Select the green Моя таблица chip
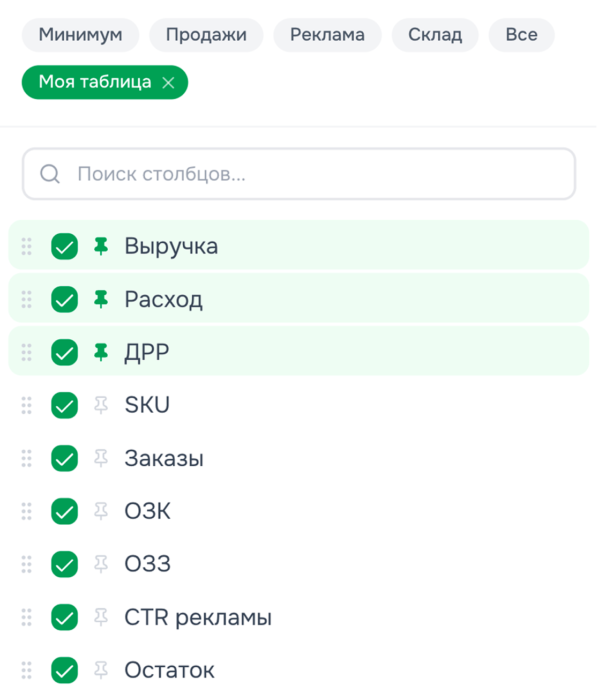 pos(96,83)
